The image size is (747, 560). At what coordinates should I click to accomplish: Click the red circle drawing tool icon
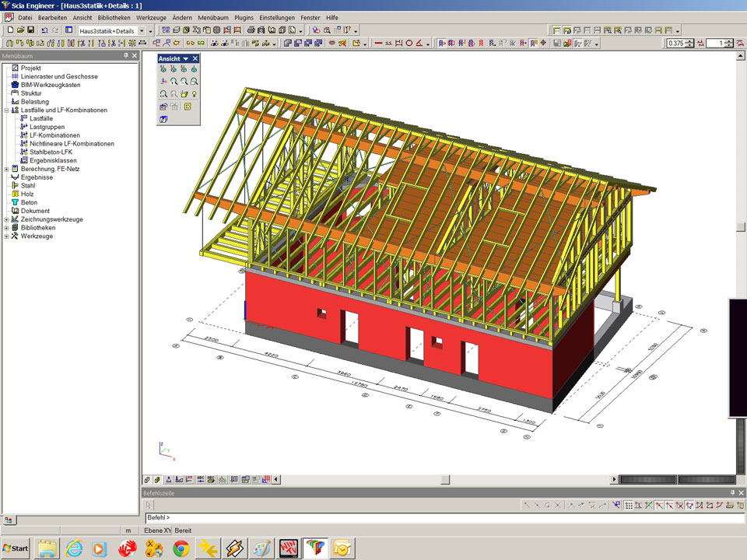[x=409, y=44]
